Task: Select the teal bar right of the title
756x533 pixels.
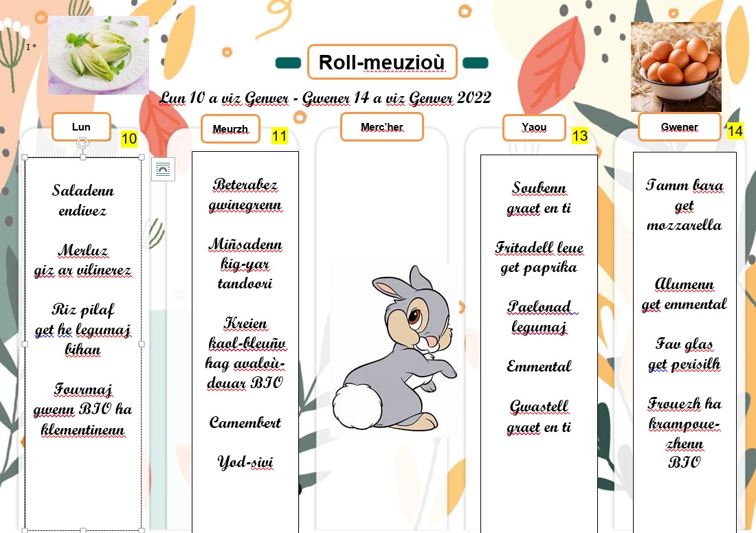Action: pyautogui.click(x=476, y=63)
